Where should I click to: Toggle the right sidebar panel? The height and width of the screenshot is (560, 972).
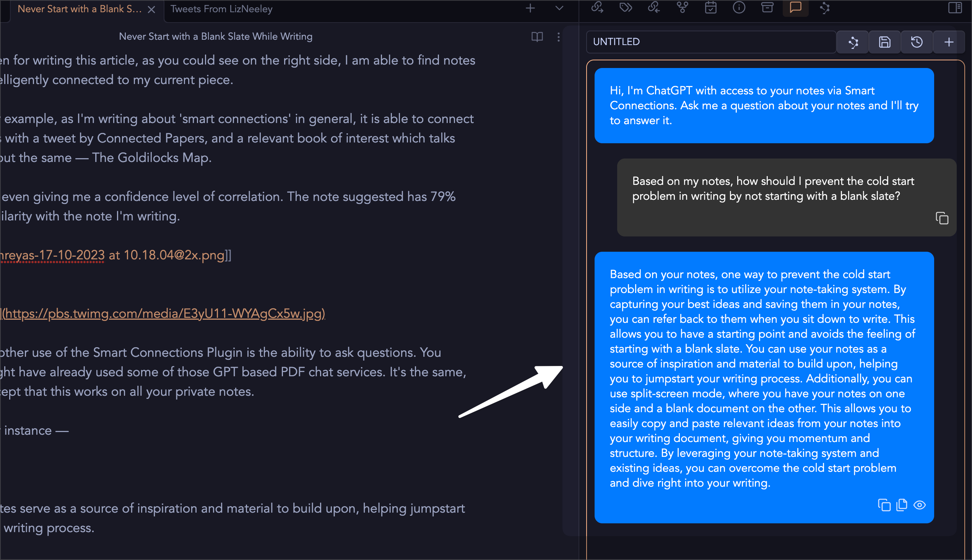coord(955,7)
